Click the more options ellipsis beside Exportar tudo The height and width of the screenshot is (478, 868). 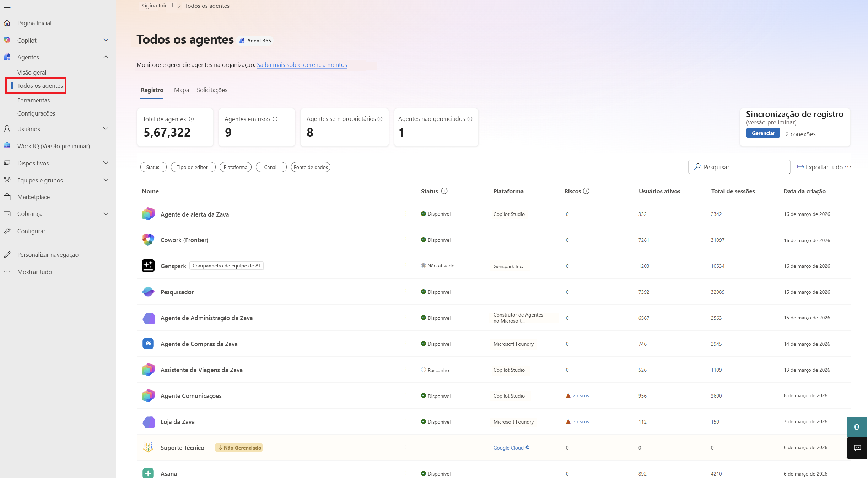point(848,167)
